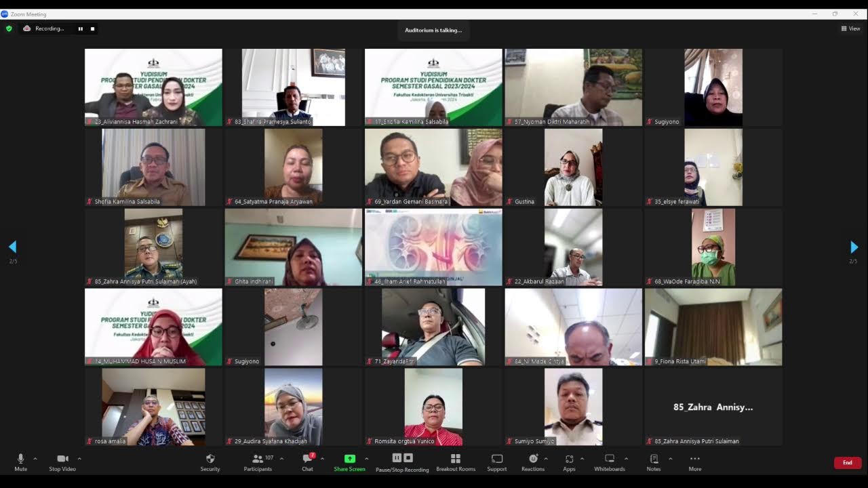Click the Support icon

tap(497, 462)
